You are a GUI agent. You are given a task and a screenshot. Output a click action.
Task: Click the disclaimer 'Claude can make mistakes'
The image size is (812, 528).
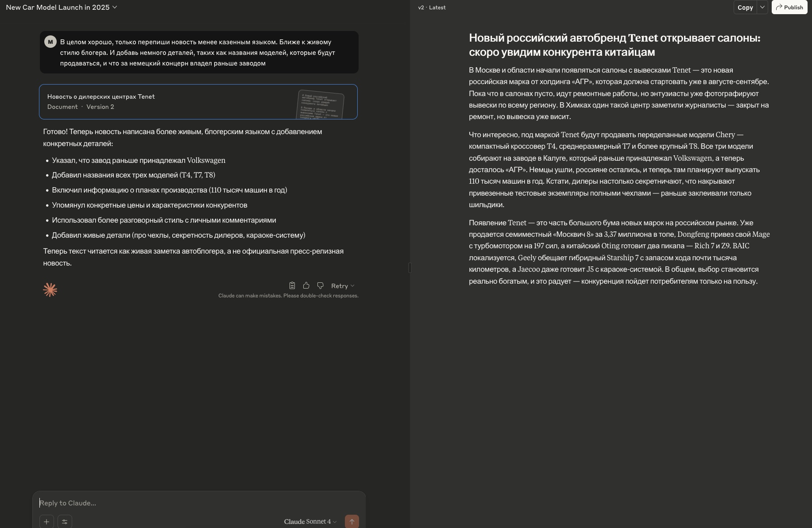coord(288,296)
